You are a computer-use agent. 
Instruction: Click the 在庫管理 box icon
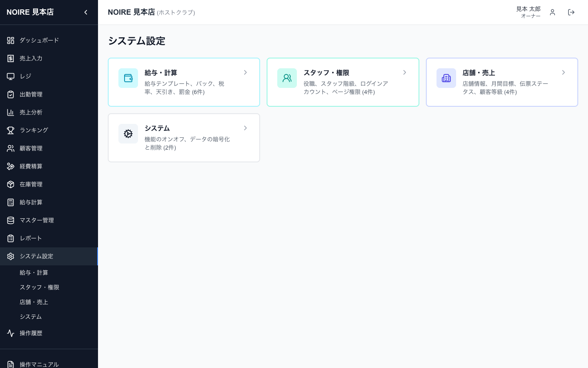pos(11,184)
